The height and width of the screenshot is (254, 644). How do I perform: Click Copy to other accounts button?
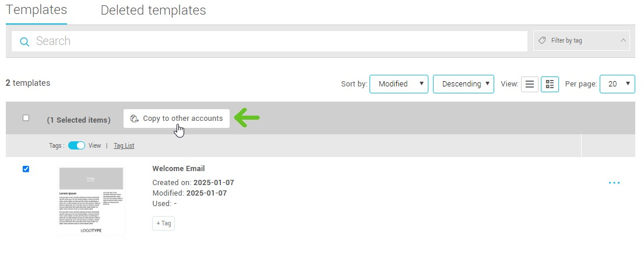[177, 119]
